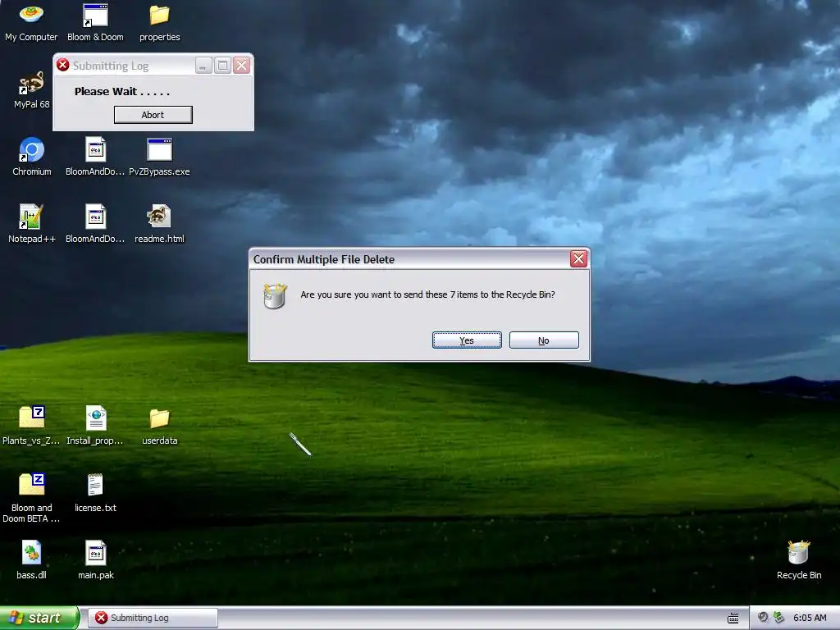This screenshot has width=840, height=630.
Task: Click the 'Please Wait' text in Submitting Log
Action: pos(122,92)
